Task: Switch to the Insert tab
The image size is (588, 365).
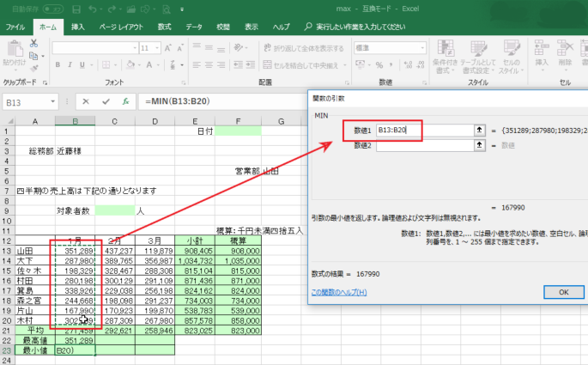Action: (78, 27)
